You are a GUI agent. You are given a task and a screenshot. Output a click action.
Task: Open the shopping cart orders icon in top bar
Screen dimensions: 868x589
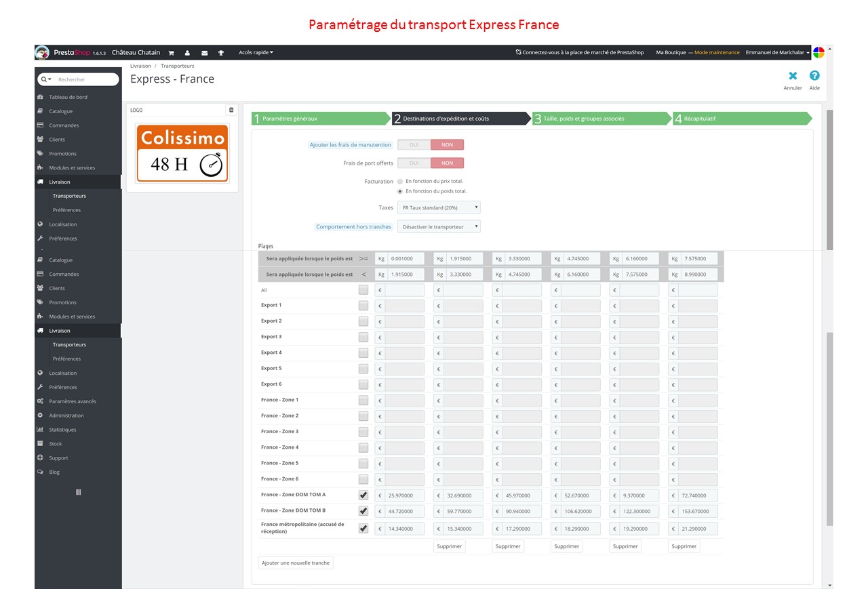click(x=171, y=53)
